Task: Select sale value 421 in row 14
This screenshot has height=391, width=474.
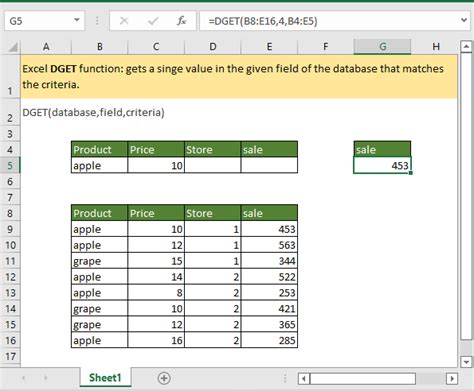Action: (269, 309)
